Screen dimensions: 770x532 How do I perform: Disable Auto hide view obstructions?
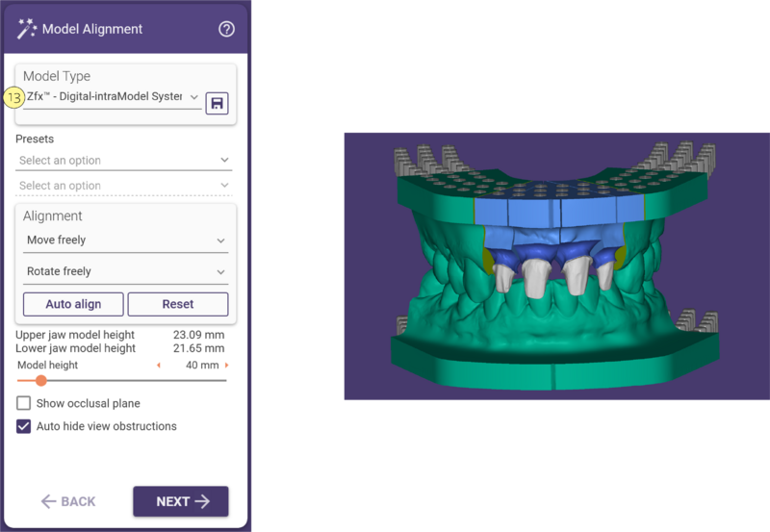tap(23, 426)
